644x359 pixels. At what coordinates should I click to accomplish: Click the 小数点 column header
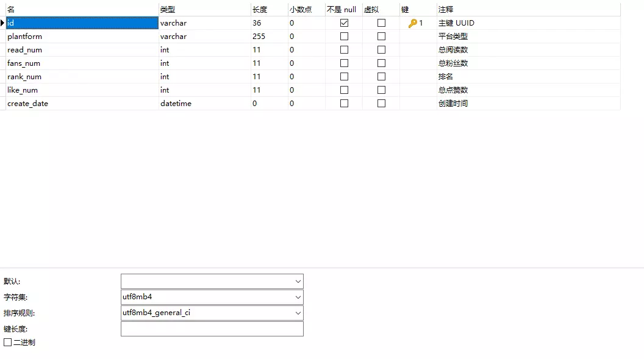pyautogui.click(x=306, y=9)
